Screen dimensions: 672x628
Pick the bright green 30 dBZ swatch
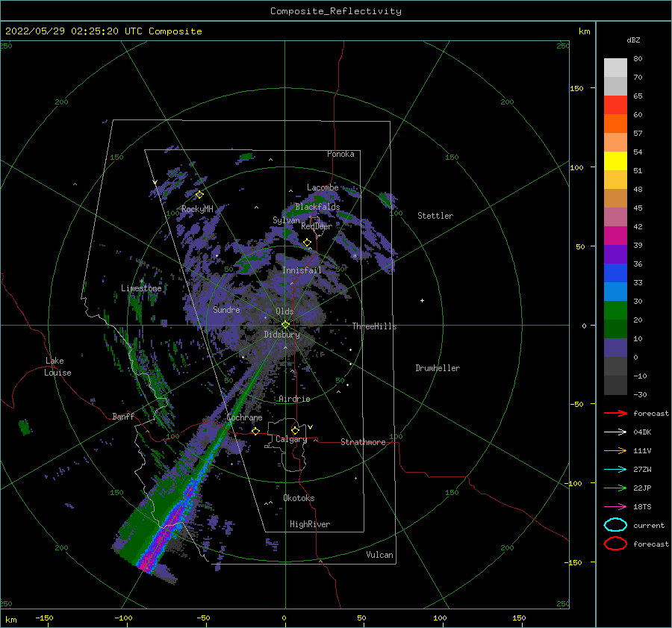[615, 311]
